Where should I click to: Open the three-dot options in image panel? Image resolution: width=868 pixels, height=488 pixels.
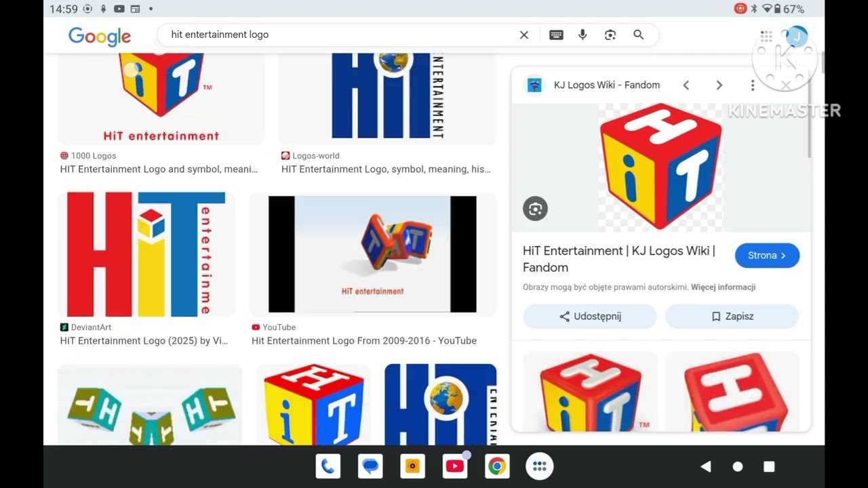tap(752, 85)
